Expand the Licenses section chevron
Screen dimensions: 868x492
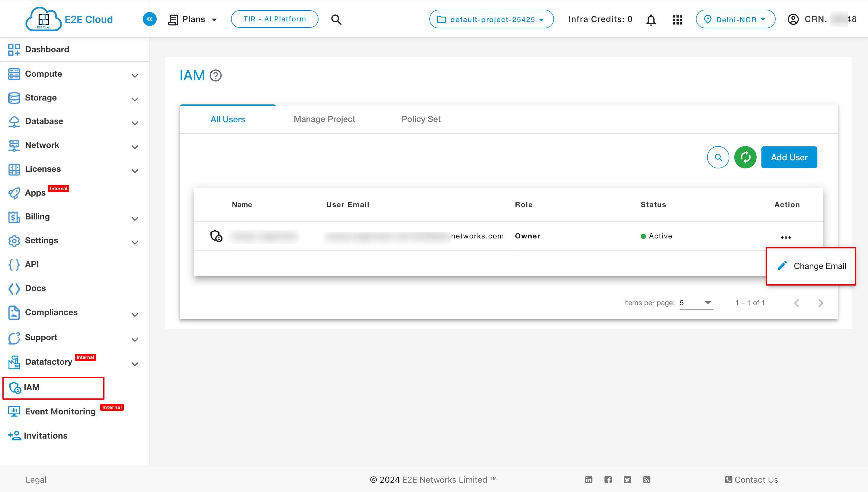135,171
